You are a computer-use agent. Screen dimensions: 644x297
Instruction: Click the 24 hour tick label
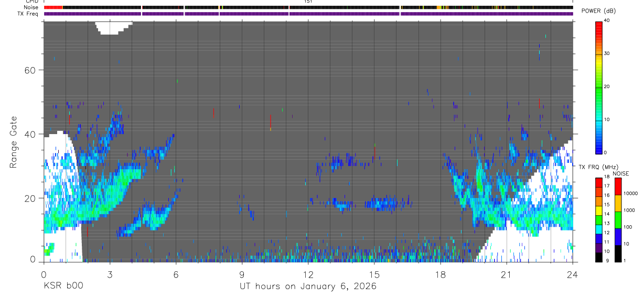pos(573,273)
